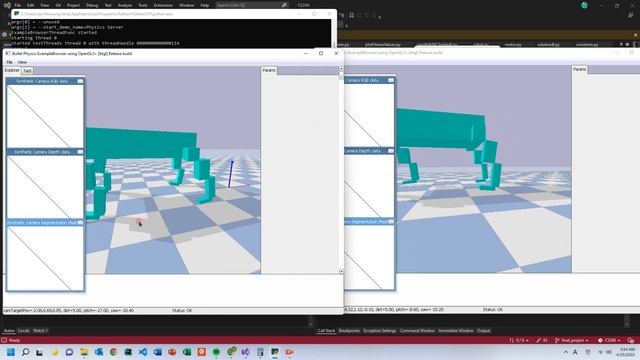The image size is (640, 360).
Task: Switch to Call Stack tab
Action: [x=326, y=331]
